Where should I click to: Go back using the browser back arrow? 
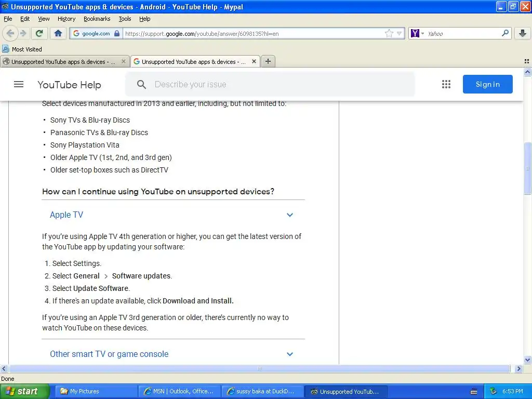tap(10, 33)
